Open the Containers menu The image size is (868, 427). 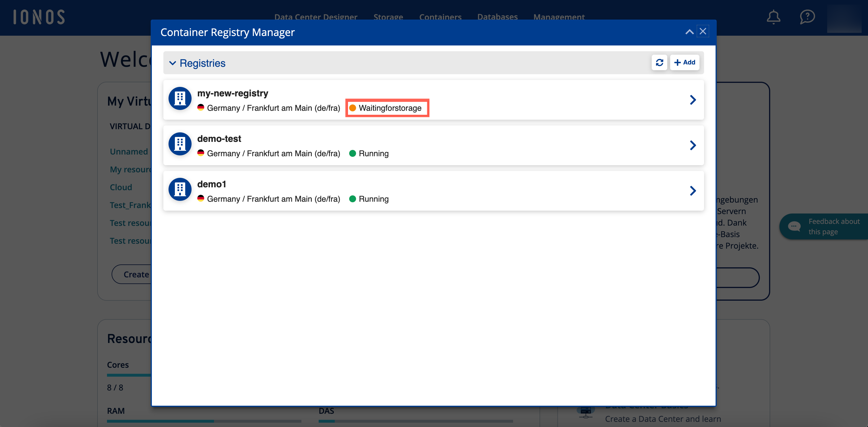point(440,16)
